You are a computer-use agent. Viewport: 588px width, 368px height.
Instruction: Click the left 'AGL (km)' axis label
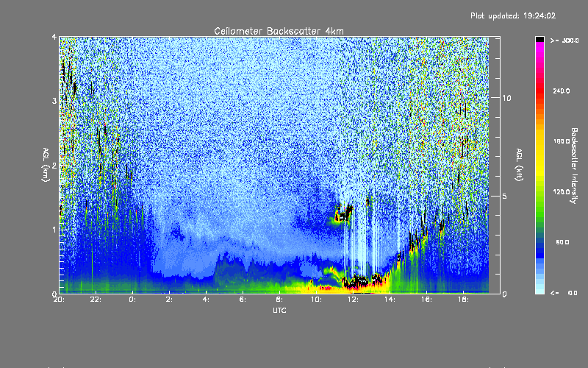[x=46, y=165]
